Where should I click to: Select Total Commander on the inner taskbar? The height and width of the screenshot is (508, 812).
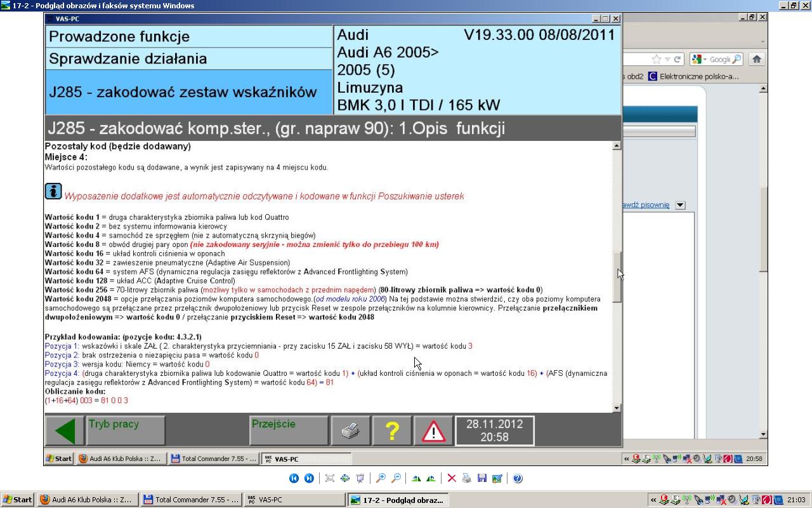click(213, 458)
